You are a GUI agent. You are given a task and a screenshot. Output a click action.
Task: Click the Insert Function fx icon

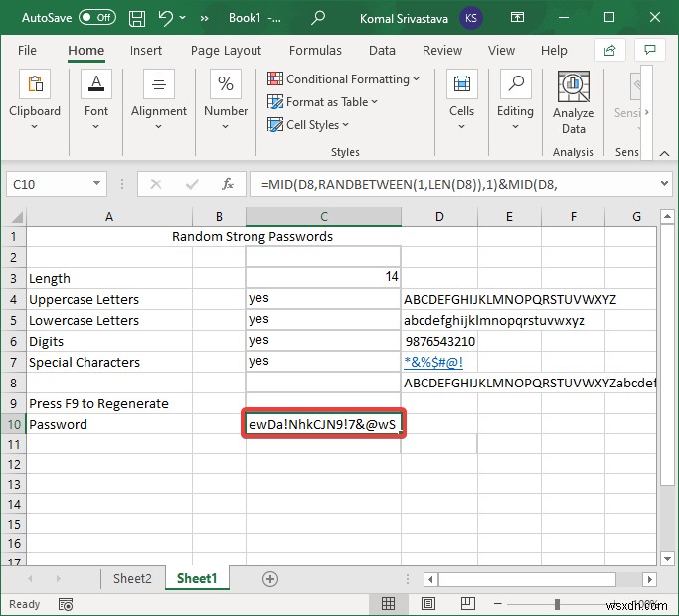pyautogui.click(x=228, y=184)
